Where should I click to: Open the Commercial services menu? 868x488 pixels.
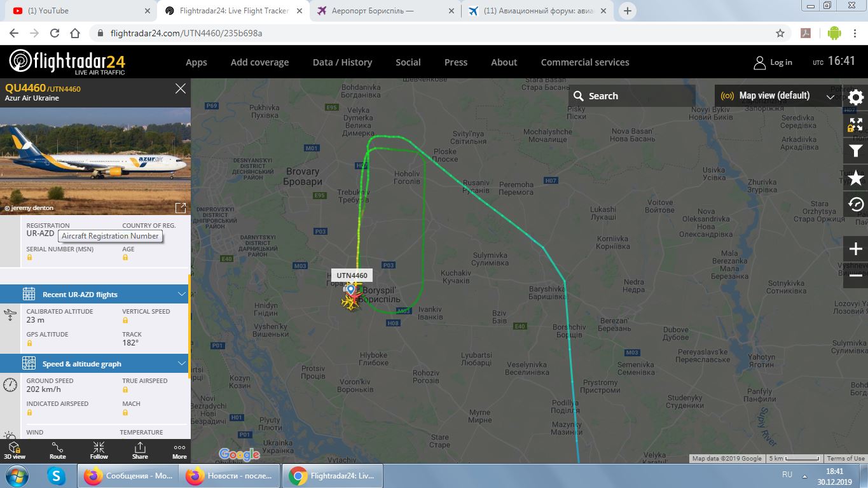tap(585, 62)
